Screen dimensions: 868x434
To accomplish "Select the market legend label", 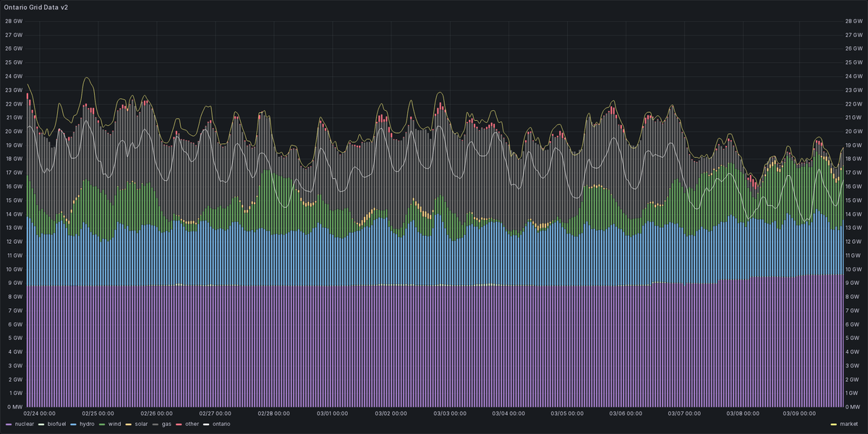I will (850, 425).
